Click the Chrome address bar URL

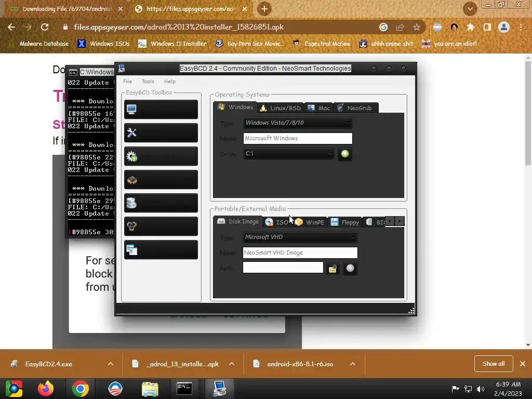pos(179,27)
